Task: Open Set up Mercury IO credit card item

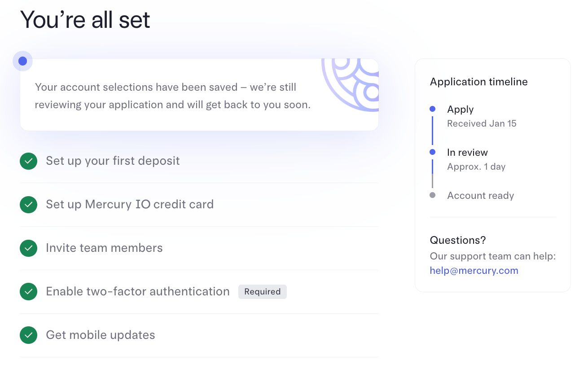Action: (130, 205)
